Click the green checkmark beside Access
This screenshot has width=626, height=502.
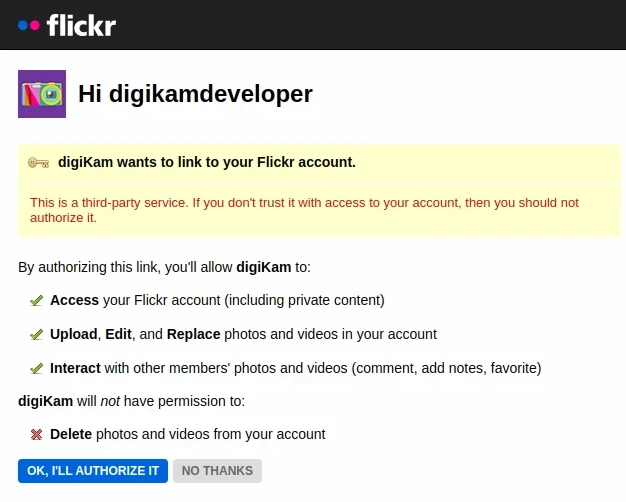[36, 300]
